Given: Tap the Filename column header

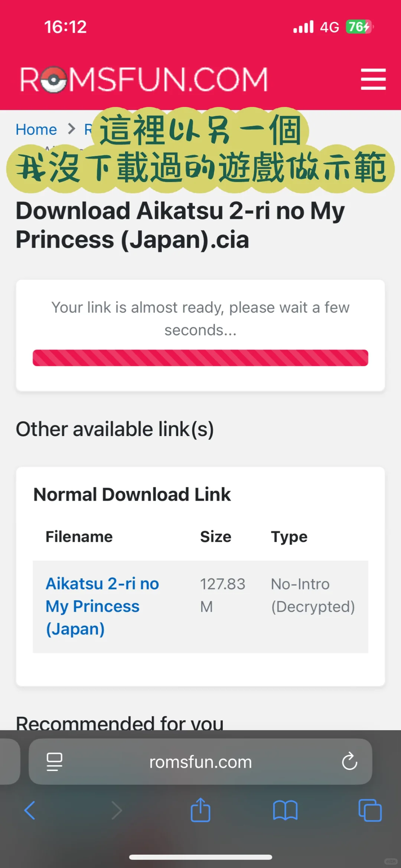Looking at the screenshot, I should [79, 537].
